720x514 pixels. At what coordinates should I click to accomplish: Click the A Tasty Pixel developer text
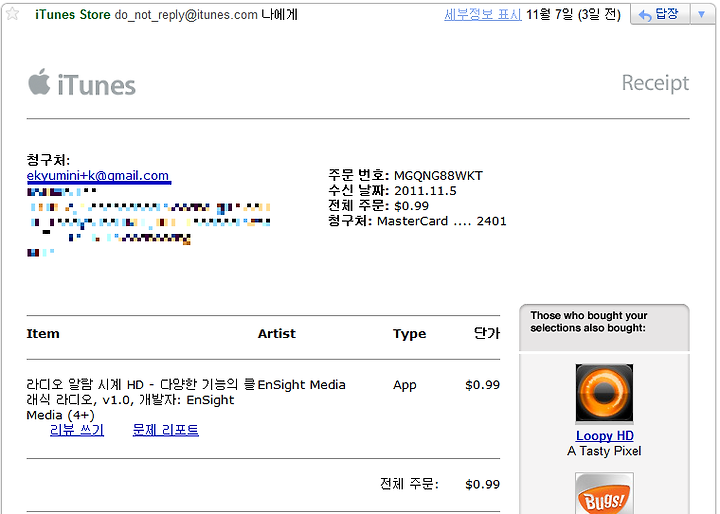click(604, 451)
